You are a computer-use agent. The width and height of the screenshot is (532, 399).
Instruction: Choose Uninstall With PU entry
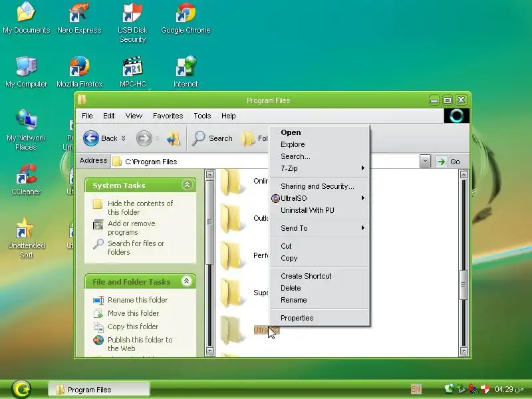(x=321, y=210)
